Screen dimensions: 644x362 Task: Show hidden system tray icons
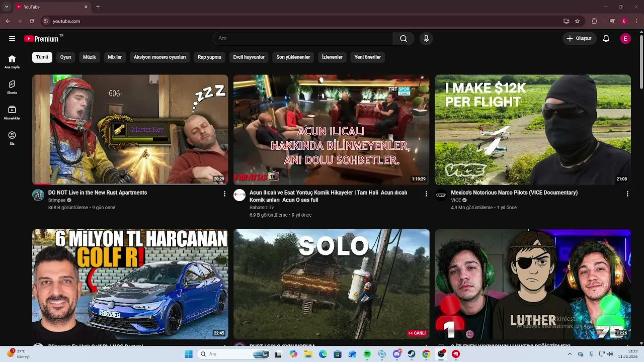pos(570,354)
